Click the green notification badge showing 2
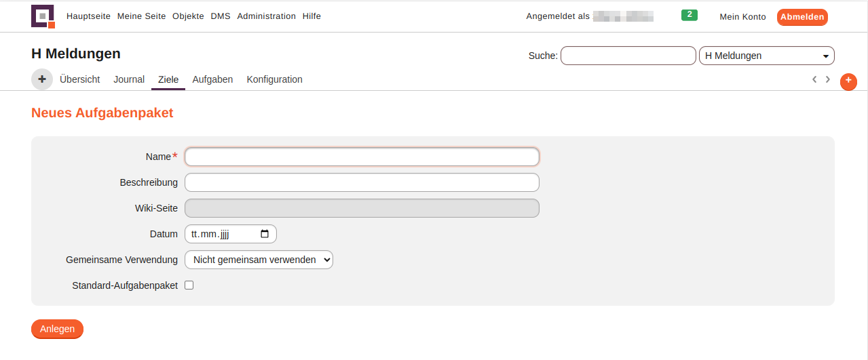868x360 pixels. 689,15
